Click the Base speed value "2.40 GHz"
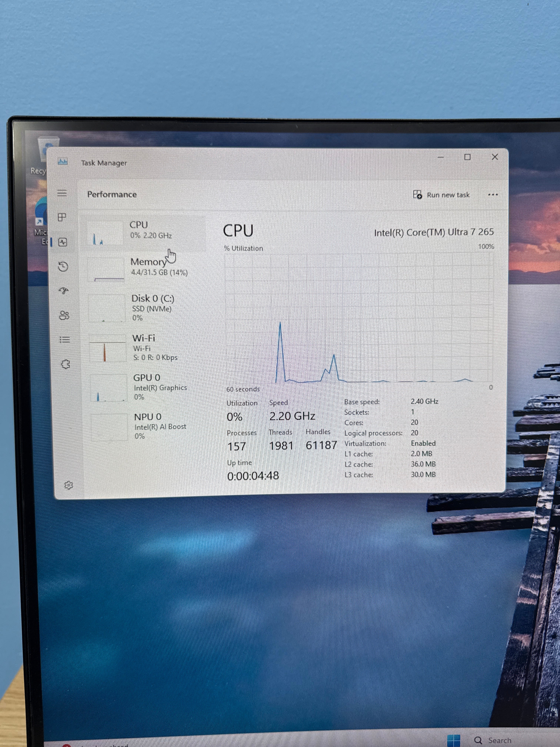This screenshot has width=560, height=747. [424, 401]
